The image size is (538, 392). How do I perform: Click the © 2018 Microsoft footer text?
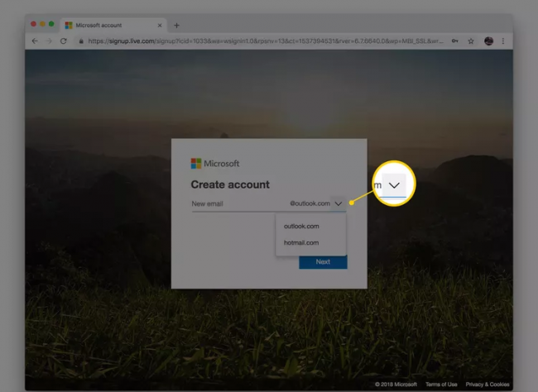click(x=396, y=385)
